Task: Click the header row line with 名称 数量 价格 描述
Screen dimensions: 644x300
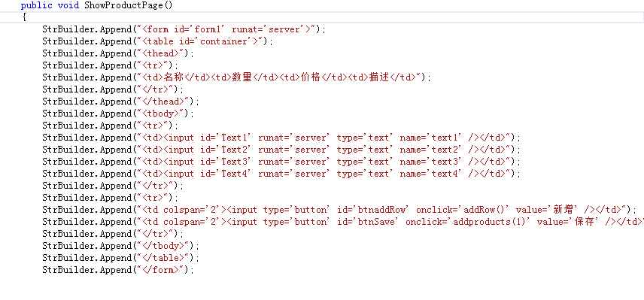Action: 236,77
